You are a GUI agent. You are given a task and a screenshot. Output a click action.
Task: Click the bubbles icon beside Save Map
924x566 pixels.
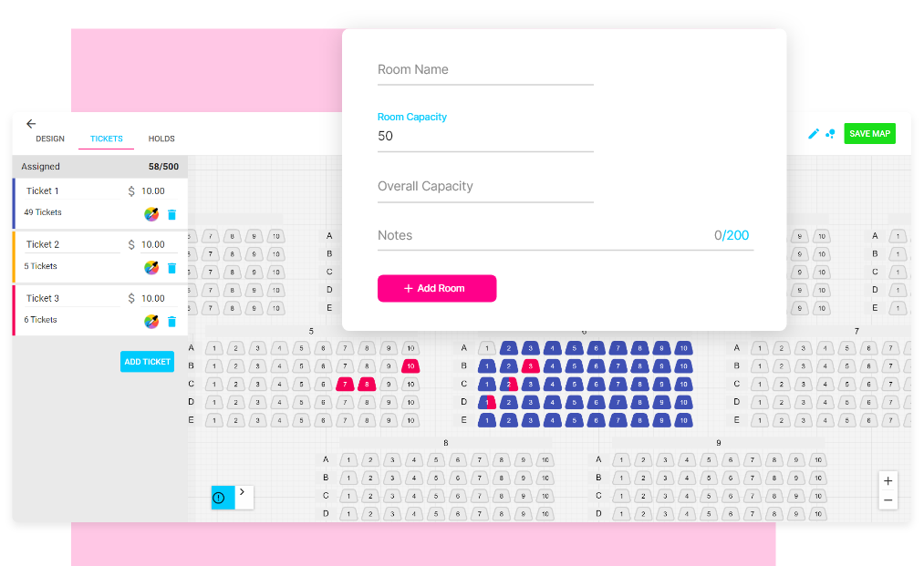[830, 134]
